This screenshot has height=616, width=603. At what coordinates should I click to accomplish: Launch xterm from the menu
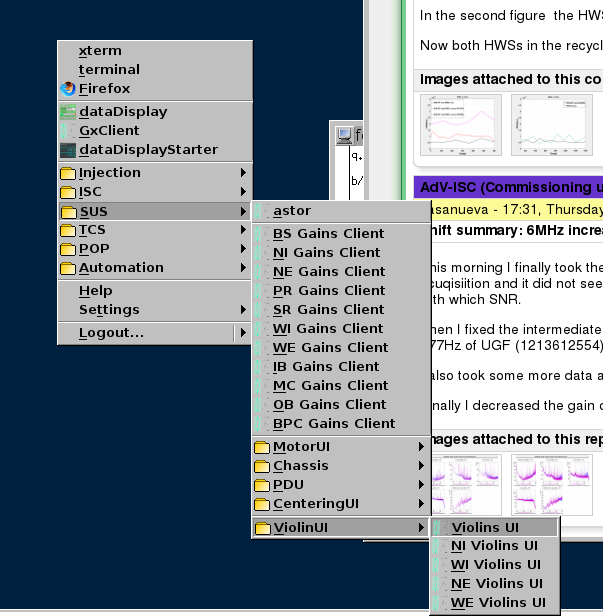[x=100, y=51]
